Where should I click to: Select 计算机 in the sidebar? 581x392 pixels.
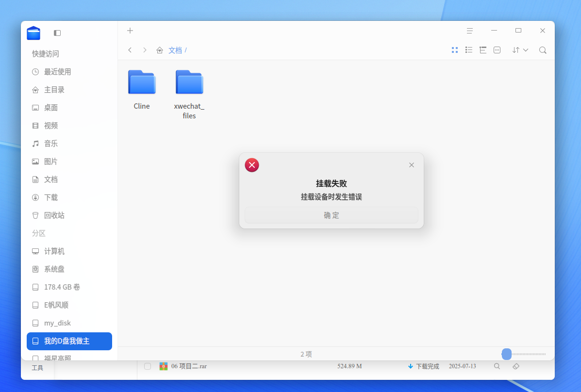click(x=69, y=251)
